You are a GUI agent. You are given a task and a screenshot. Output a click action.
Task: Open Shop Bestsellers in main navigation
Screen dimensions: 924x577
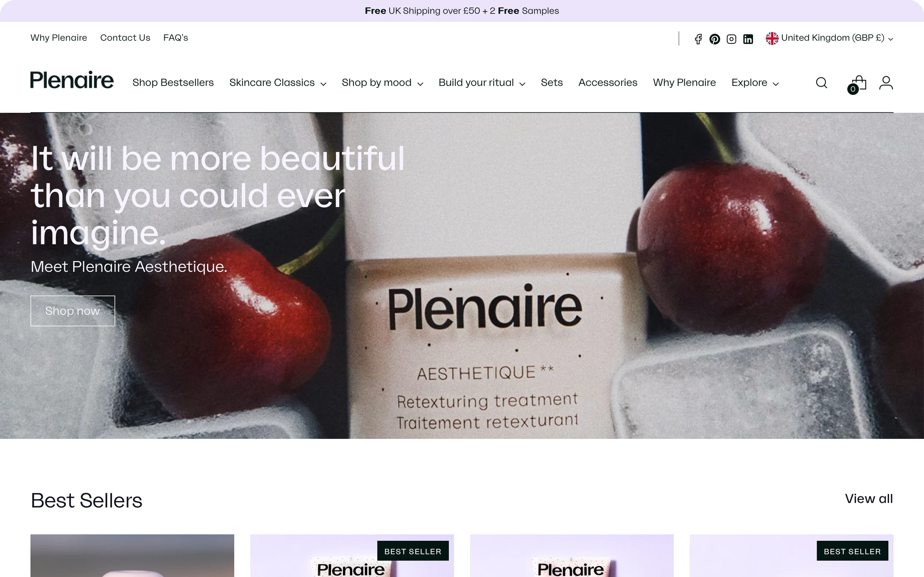coord(173,82)
